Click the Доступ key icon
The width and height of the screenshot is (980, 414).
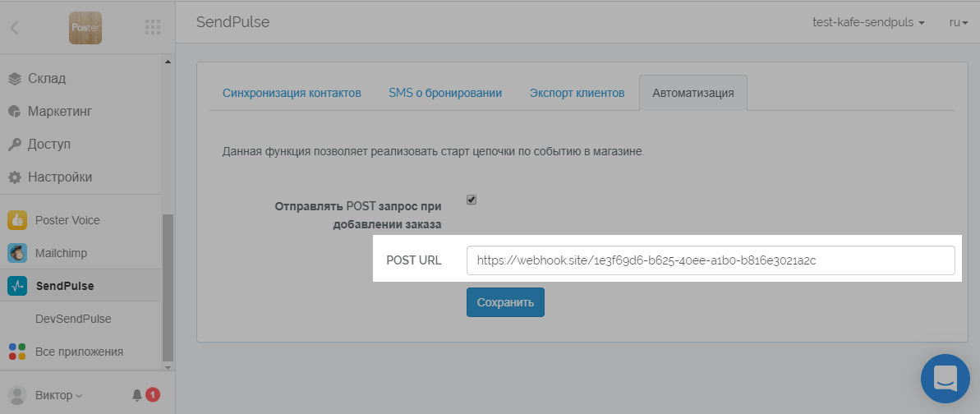(15, 145)
